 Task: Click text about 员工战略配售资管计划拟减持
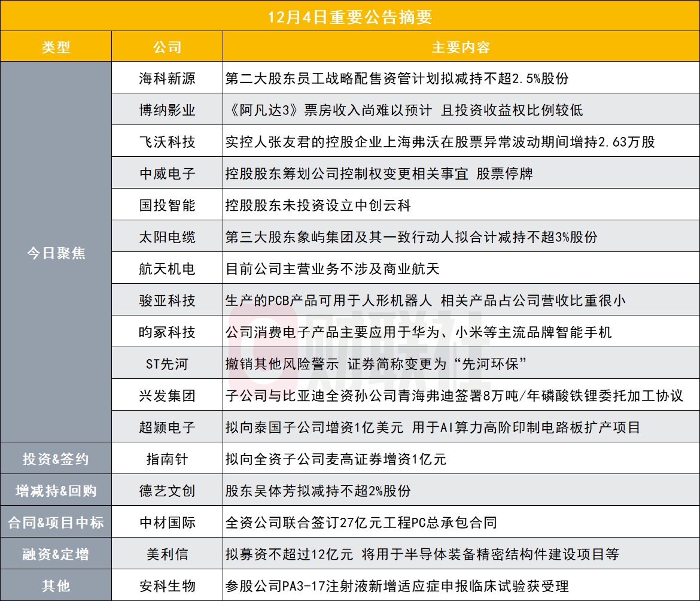pos(397,78)
